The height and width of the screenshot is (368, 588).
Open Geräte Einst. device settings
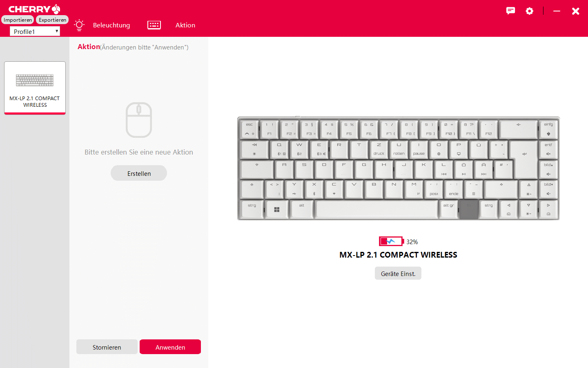tap(398, 274)
